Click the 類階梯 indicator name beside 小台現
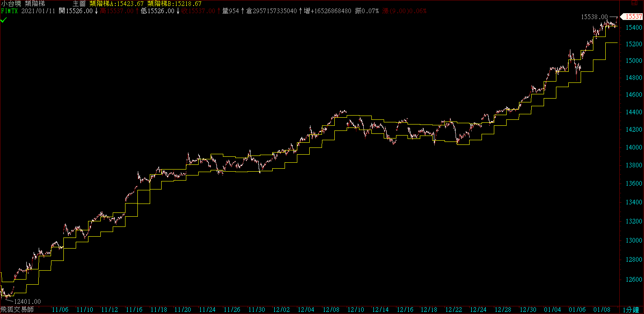 [x=35, y=3]
